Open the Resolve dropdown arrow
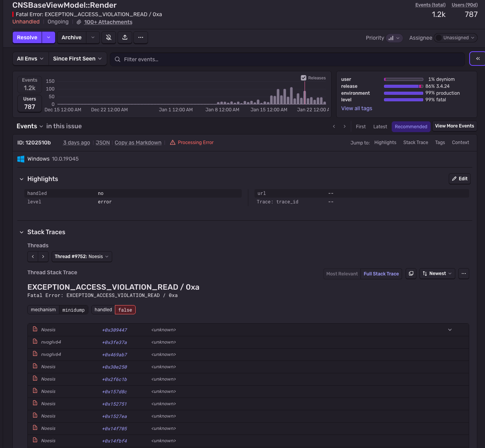Viewport: 485px width, 448px height. pyautogui.click(x=49, y=37)
